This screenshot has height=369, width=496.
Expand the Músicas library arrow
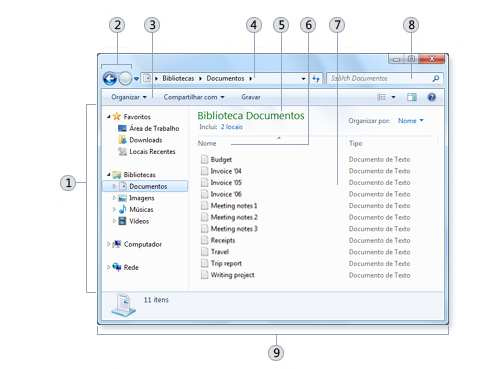(x=114, y=209)
